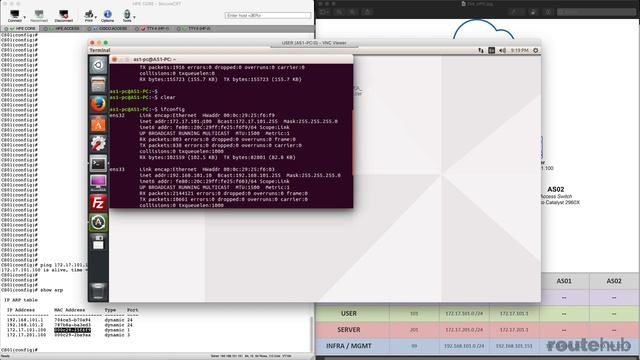Click IP 192.168.101.1 in ARP table
Viewport: 640px width, 360px height.
(24, 320)
